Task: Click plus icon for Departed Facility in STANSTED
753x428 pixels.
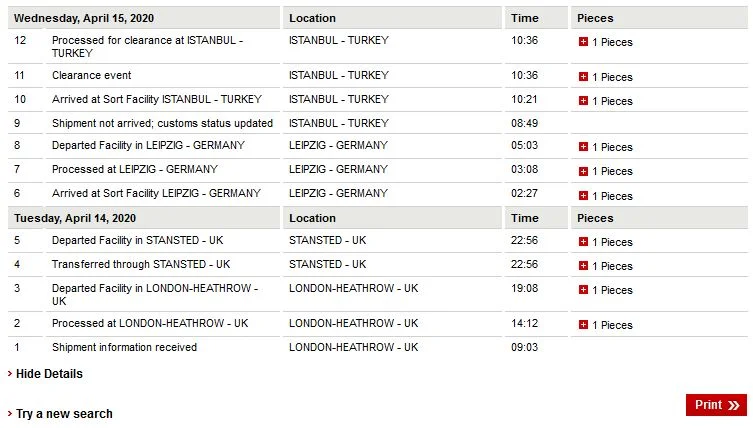Action: tap(583, 242)
